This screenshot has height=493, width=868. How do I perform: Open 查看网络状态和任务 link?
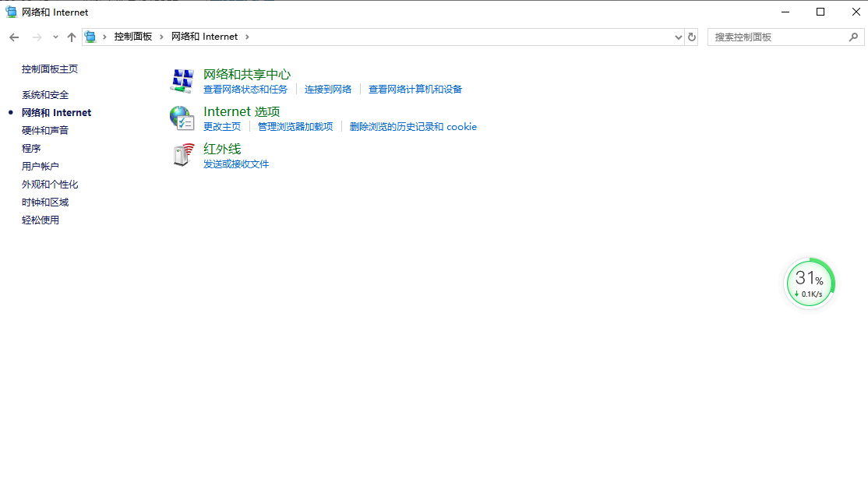pos(245,89)
